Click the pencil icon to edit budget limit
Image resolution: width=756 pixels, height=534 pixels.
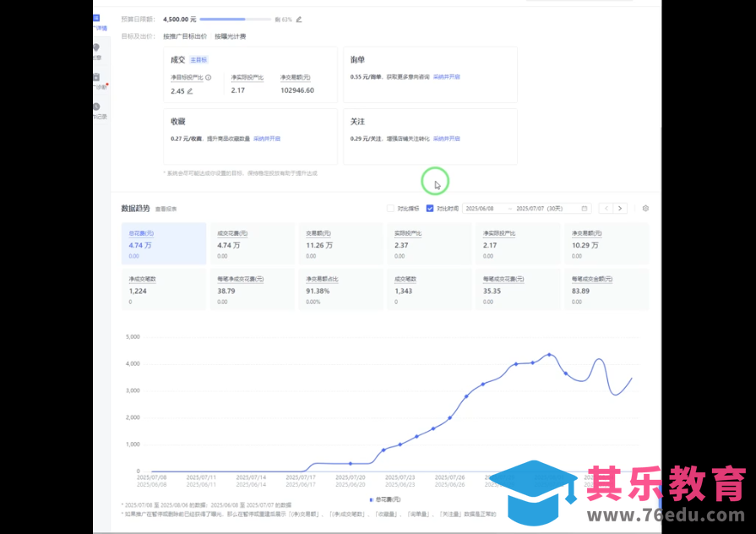[299, 19]
